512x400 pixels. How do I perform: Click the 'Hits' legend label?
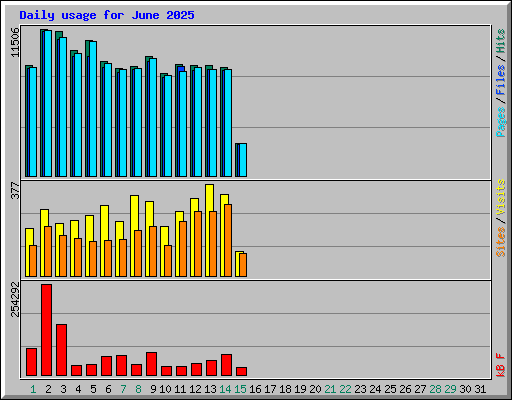(x=501, y=41)
